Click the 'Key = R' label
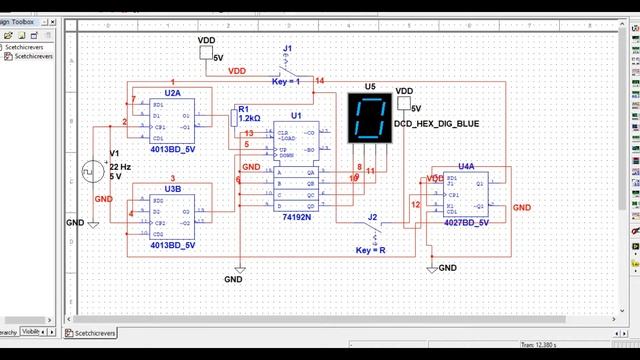Viewport: 640px width, 360px height. pos(370,250)
